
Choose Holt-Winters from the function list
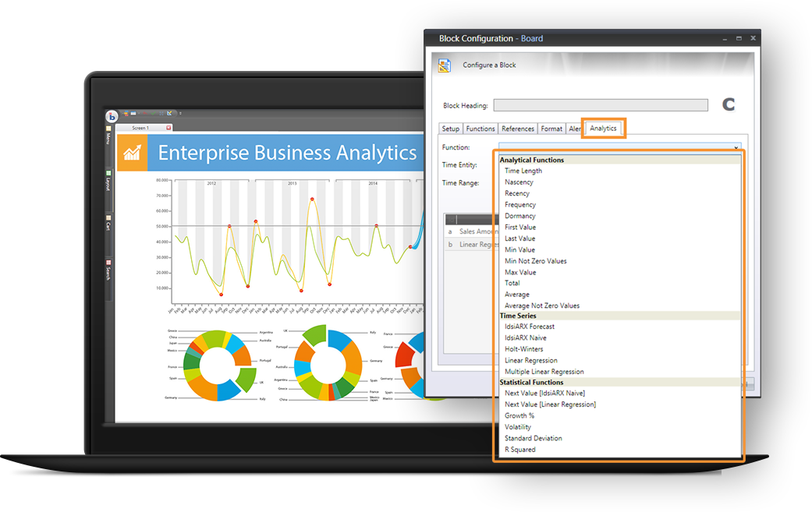pos(523,349)
